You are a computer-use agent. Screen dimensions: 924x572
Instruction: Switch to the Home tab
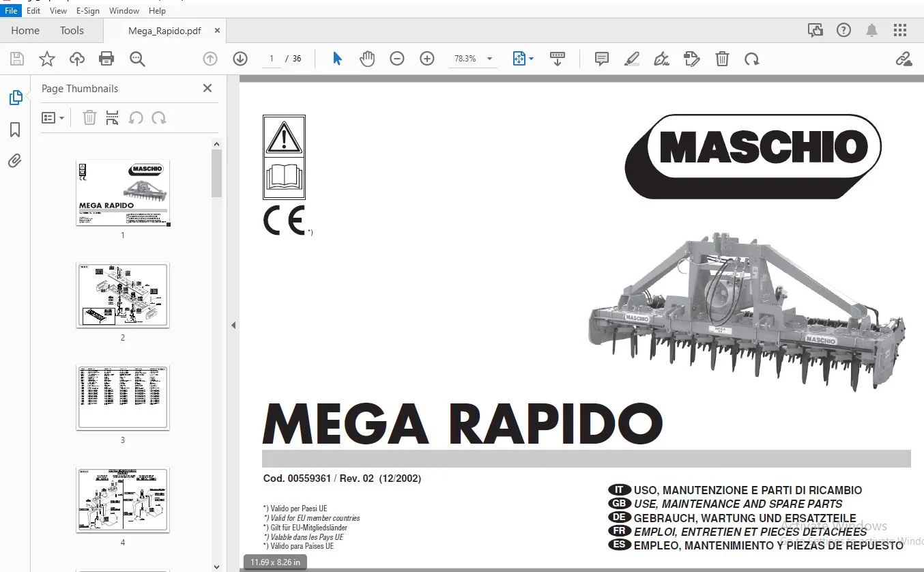point(25,31)
